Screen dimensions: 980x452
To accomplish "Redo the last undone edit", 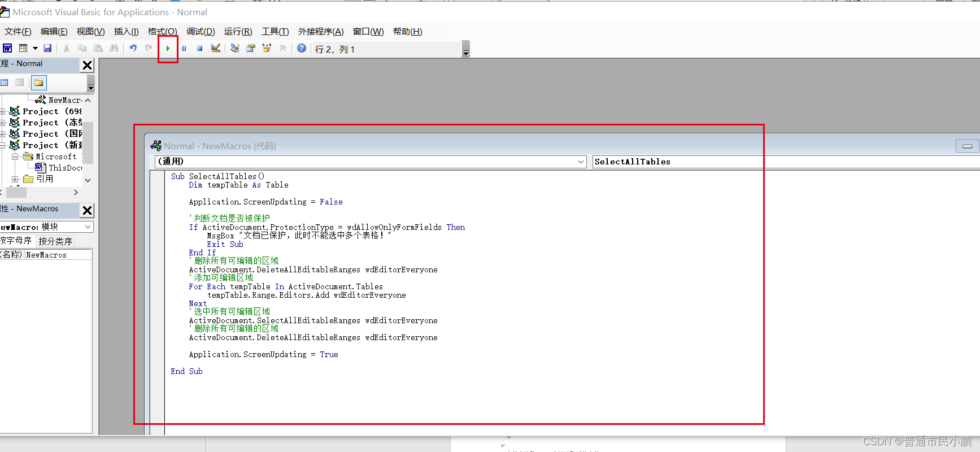I will click(x=149, y=49).
